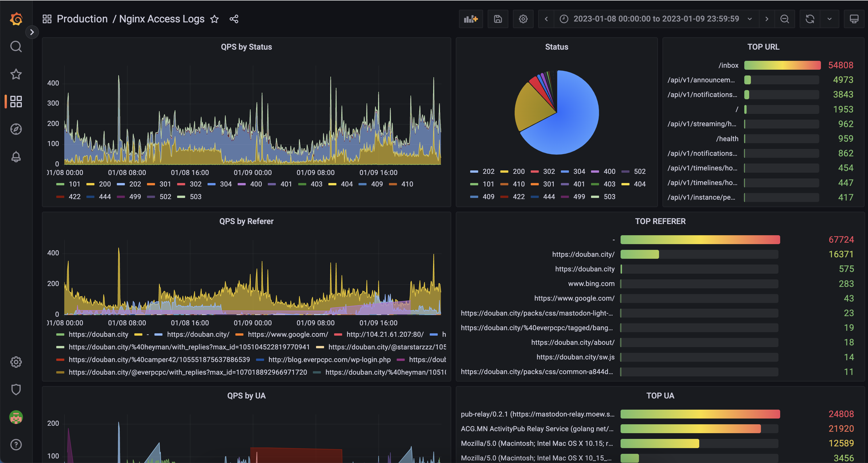Zoom out the time range
868x463 pixels.
[784, 19]
